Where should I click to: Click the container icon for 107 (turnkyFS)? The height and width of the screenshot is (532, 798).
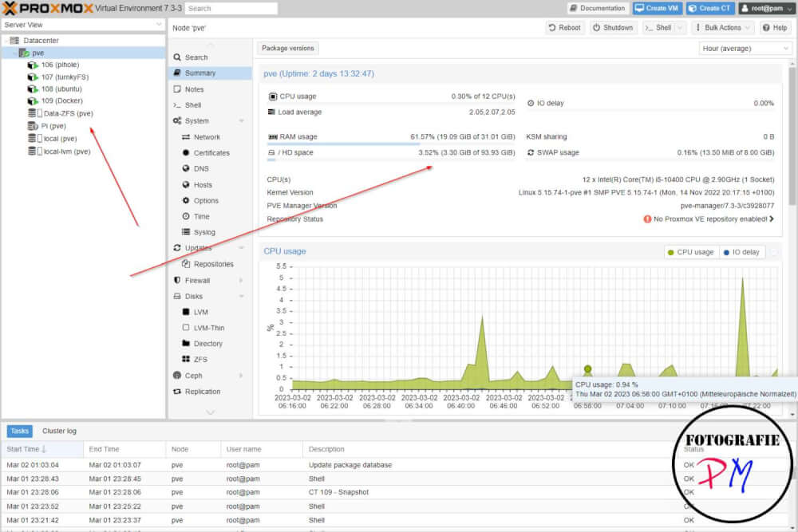[x=33, y=77]
